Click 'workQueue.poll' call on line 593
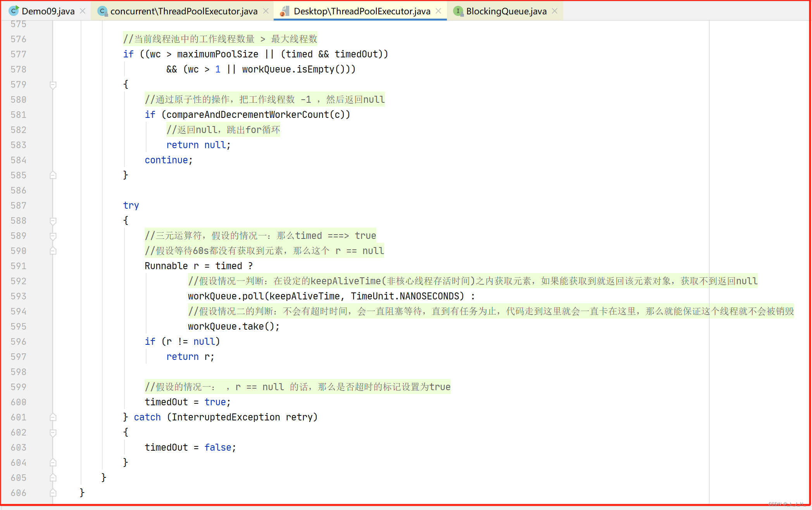 click(x=226, y=296)
